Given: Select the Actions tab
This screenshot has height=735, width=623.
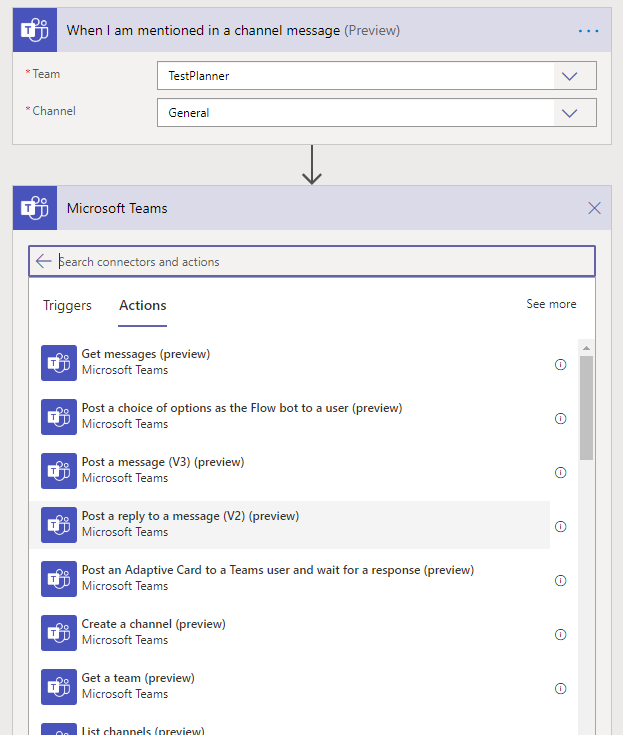Looking at the screenshot, I should click(143, 305).
